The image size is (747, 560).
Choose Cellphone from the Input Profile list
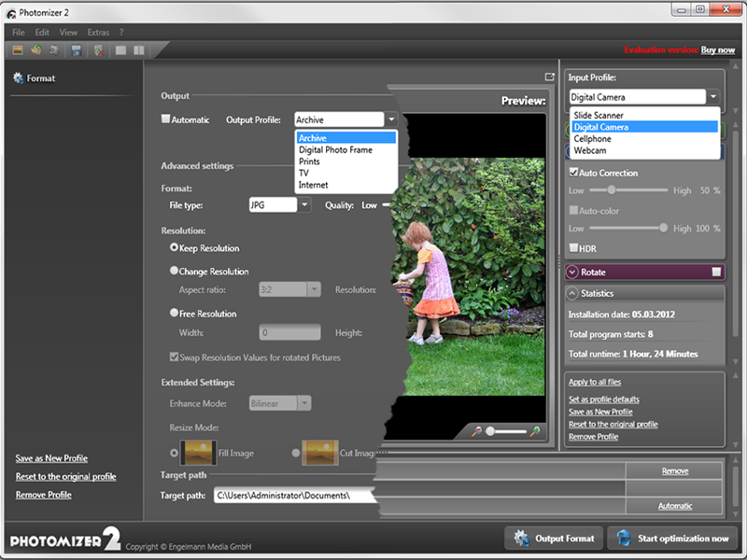(592, 139)
